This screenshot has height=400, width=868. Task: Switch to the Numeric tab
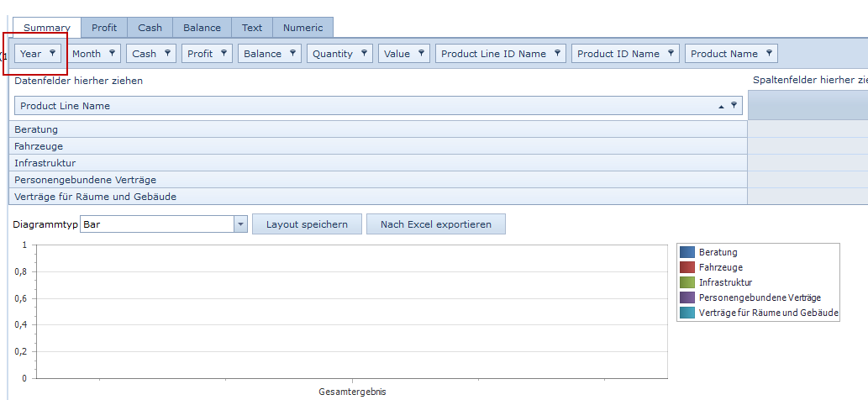click(x=302, y=28)
